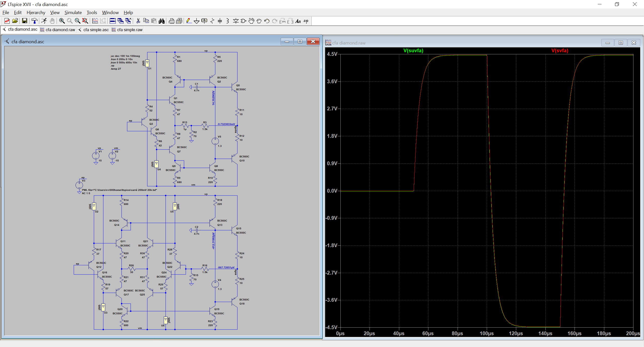The width and height of the screenshot is (644, 347).
Task: Select the Drag closed-hand tool
Action: (x=259, y=21)
